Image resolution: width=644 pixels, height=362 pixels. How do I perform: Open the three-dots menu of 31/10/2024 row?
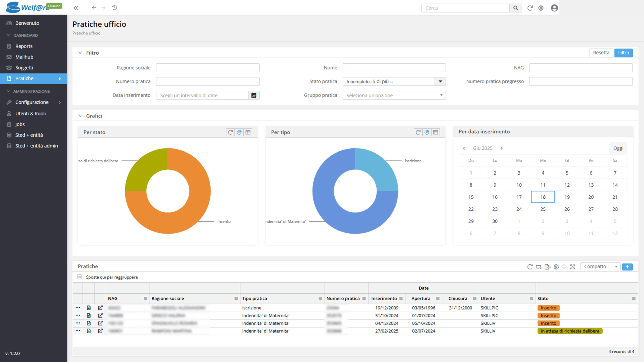pyautogui.click(x=78, y=315)
